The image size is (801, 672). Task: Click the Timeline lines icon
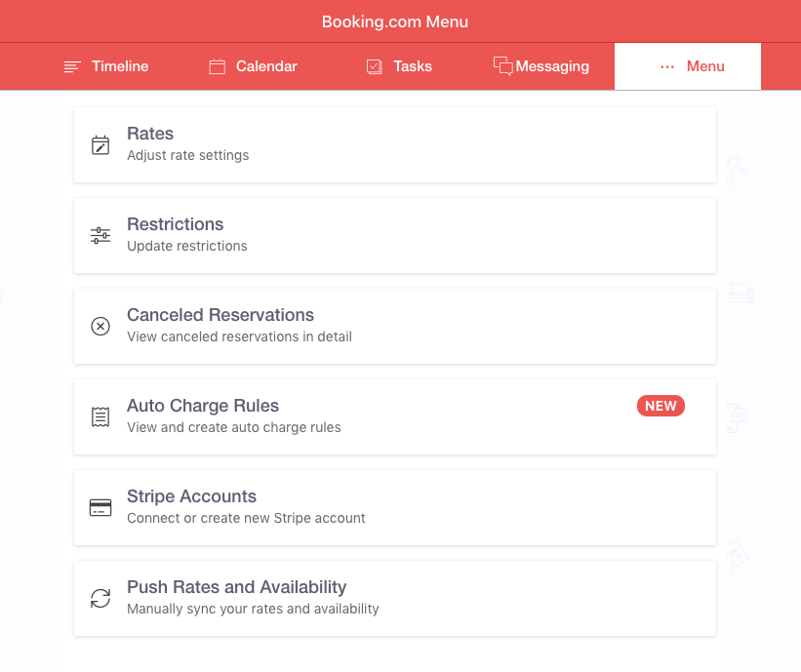click(x=72, y=67)
